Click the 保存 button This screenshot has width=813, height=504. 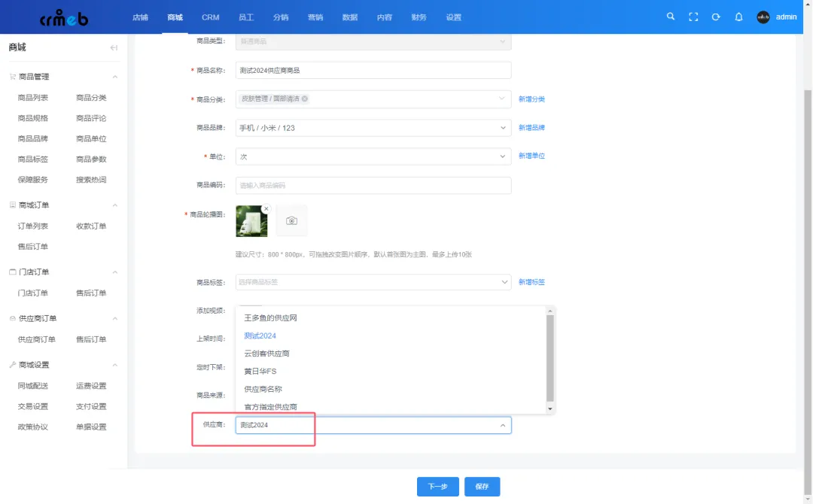pos(483,487)
